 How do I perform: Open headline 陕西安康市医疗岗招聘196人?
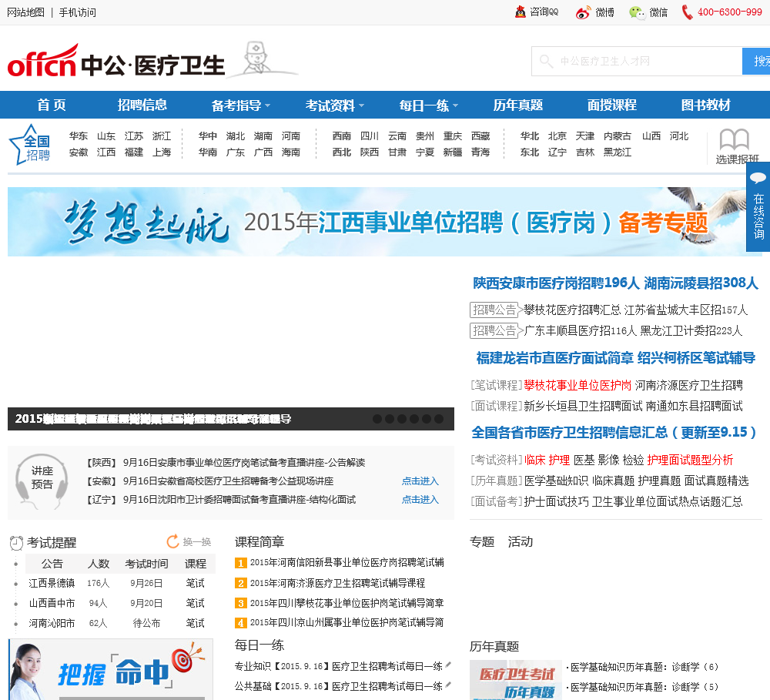tap(556, 283)
